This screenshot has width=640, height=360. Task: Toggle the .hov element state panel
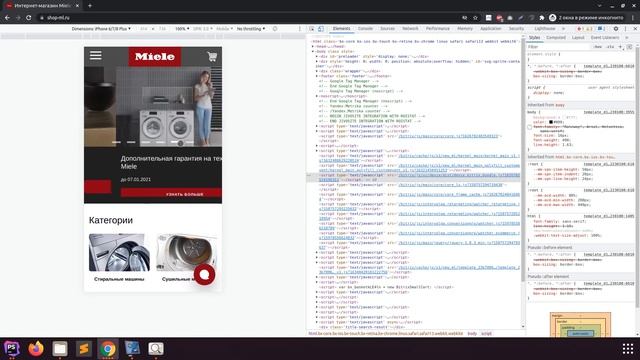[x=598, y=47]
